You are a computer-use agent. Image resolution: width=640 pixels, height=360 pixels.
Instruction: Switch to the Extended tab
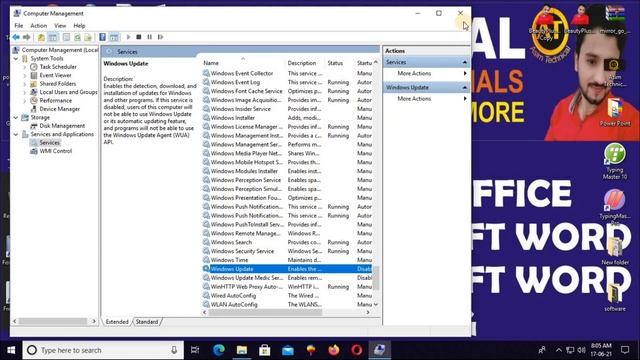click(117, 322)
